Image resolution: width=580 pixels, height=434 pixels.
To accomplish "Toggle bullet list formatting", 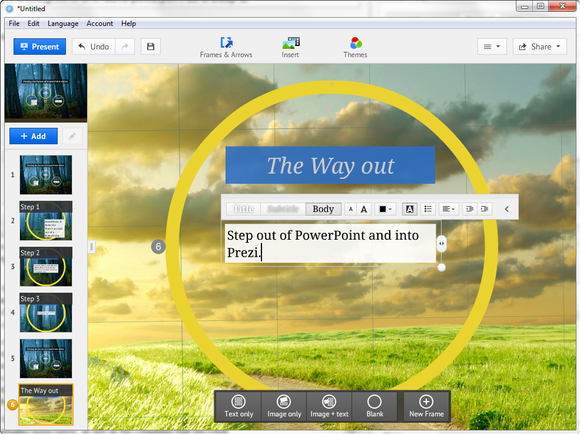I will (428, 209).
